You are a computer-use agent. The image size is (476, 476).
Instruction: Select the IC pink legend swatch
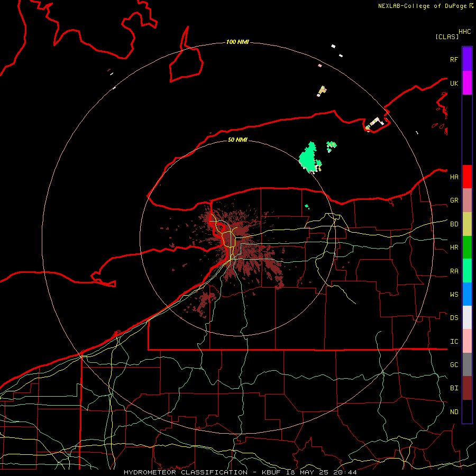click(x=467, y=341)
